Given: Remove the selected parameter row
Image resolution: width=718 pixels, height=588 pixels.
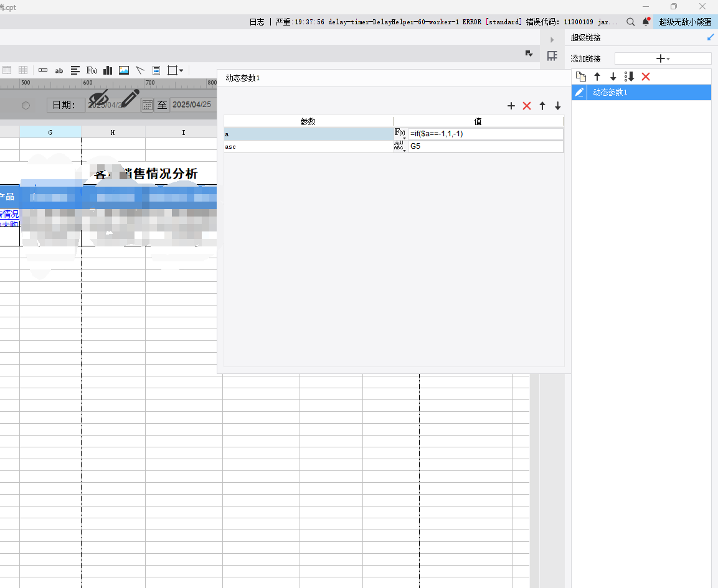Looking at the screenshot, I should [x=527, y=106].
